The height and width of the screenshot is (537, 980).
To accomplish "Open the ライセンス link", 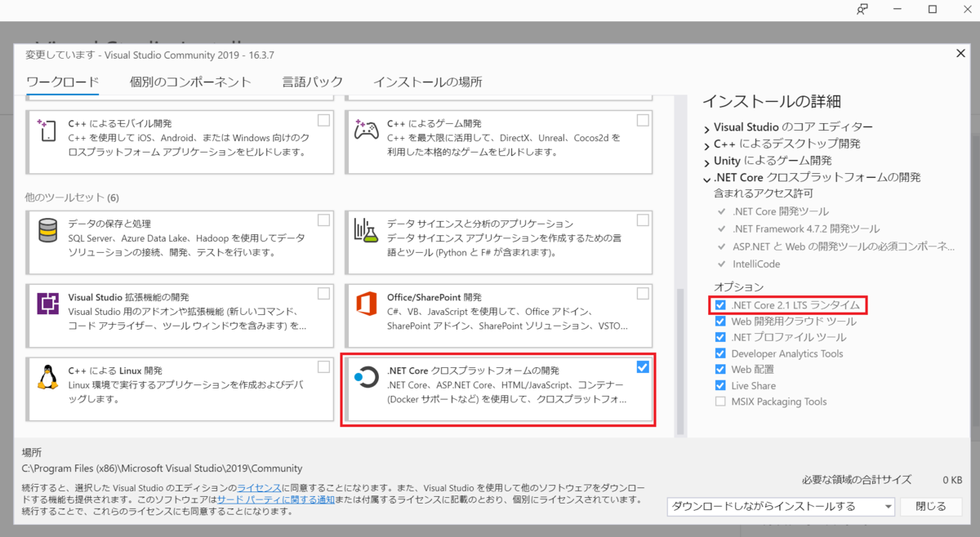I will 259,486.
